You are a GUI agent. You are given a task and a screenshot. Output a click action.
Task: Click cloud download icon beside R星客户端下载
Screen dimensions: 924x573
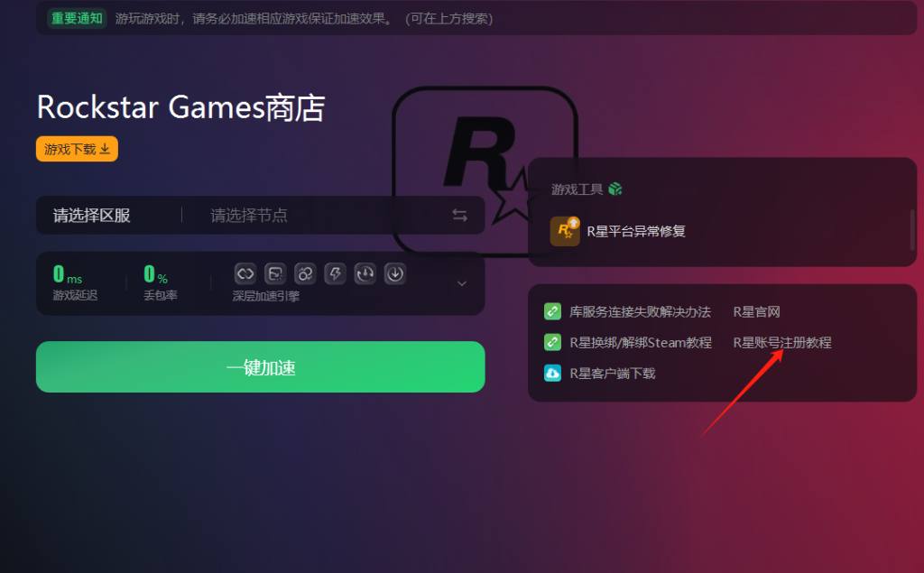pyautogui.click(x=552, y=374)
